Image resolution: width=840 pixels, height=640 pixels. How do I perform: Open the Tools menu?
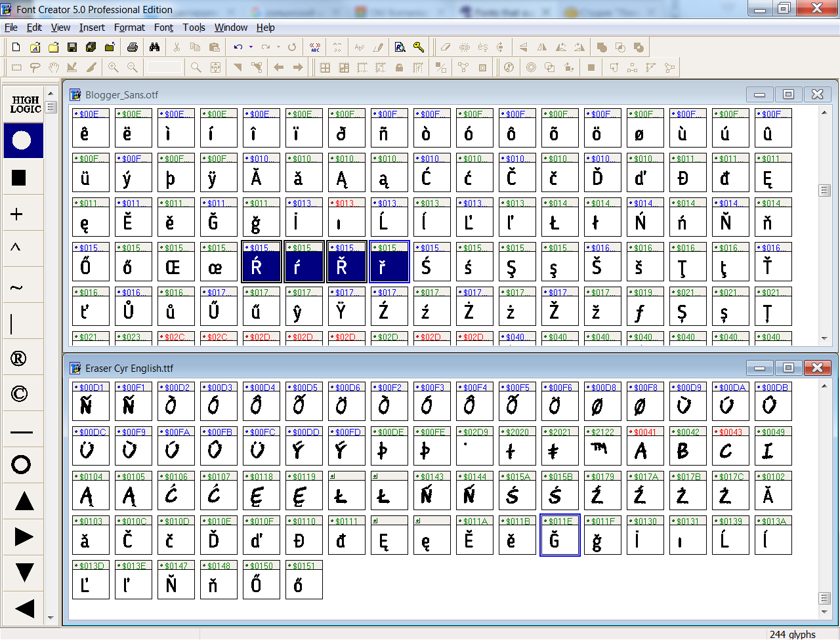pyautogui.click(x=194, y=28)
